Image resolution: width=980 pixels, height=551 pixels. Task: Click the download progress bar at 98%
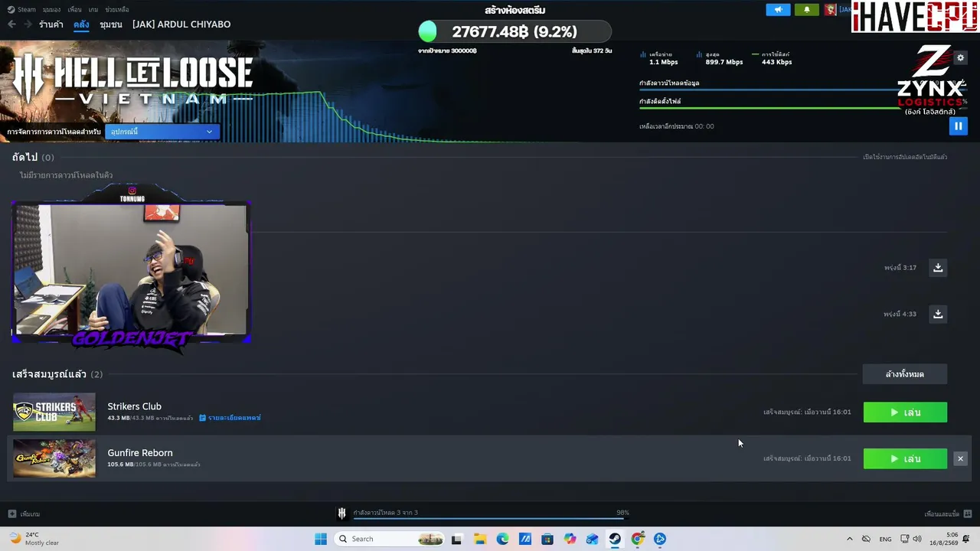pos(488,519)
